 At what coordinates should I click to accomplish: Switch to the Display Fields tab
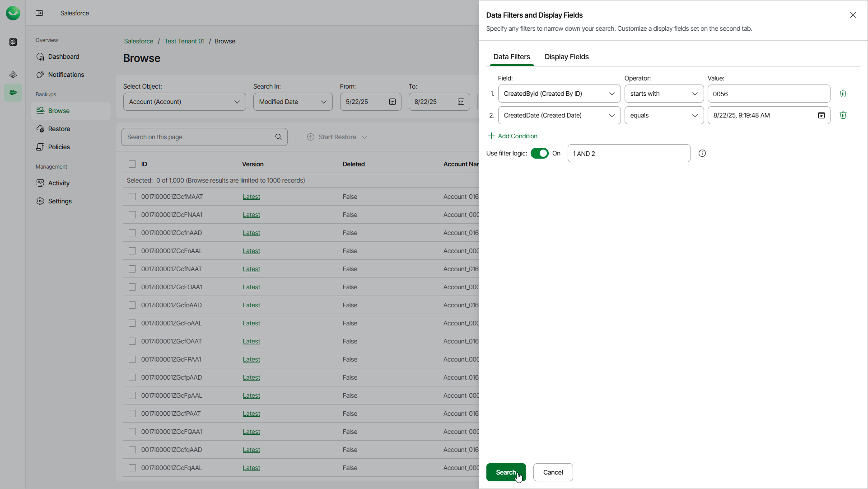tap(566, 57)
